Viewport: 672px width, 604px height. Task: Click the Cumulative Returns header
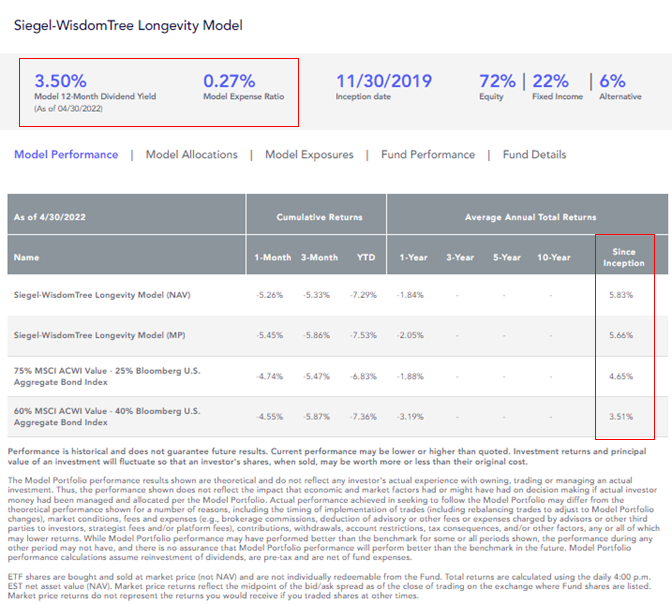(x=319, y=217)
